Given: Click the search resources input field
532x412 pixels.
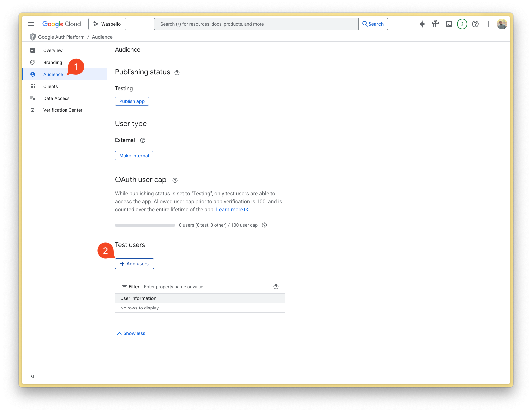Looking at the screenshot, I should coord(256,24).
